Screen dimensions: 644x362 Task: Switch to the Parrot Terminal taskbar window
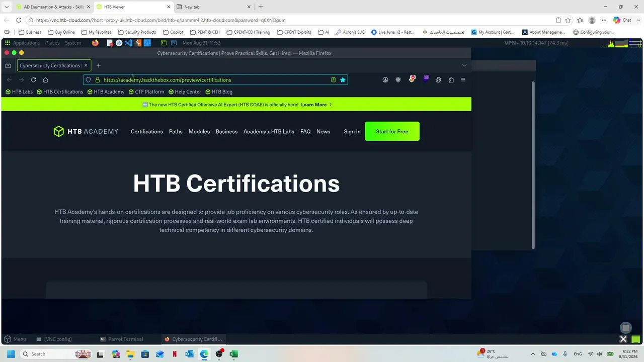coord(122,339)
